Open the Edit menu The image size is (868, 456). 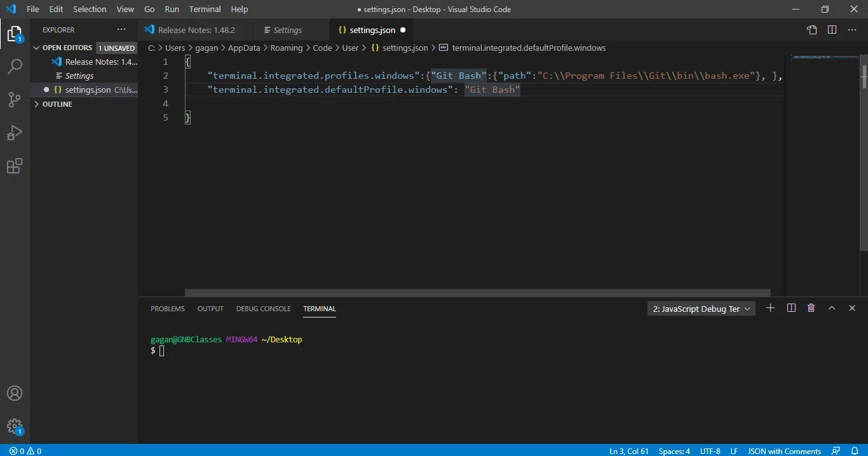click(56, 9)
